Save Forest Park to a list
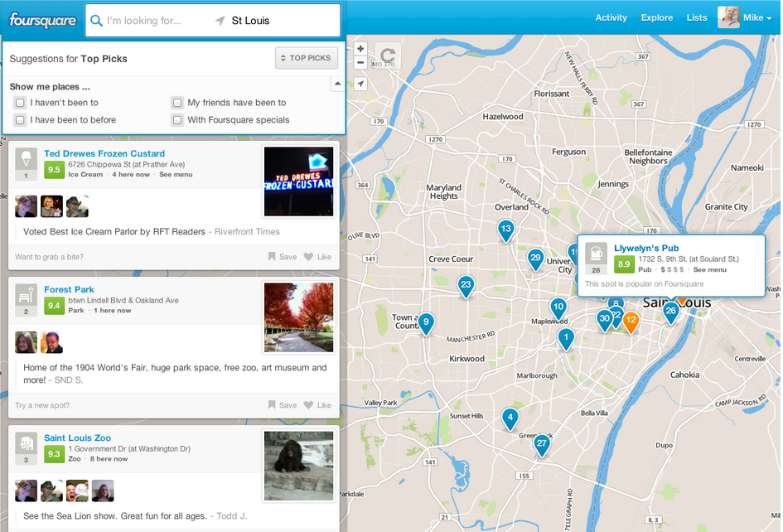 tap(283, 405)
